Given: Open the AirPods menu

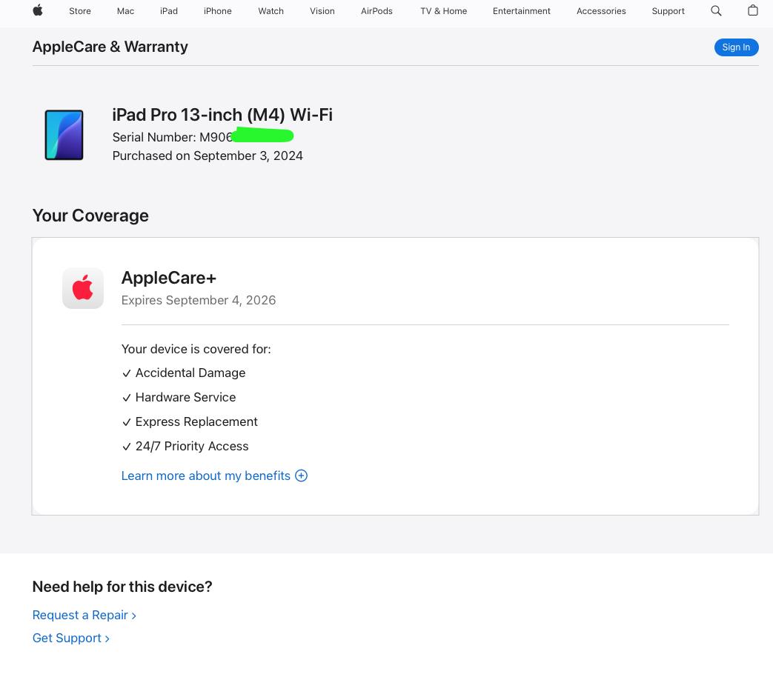Looking at the screenshot, I should (376, 11).
